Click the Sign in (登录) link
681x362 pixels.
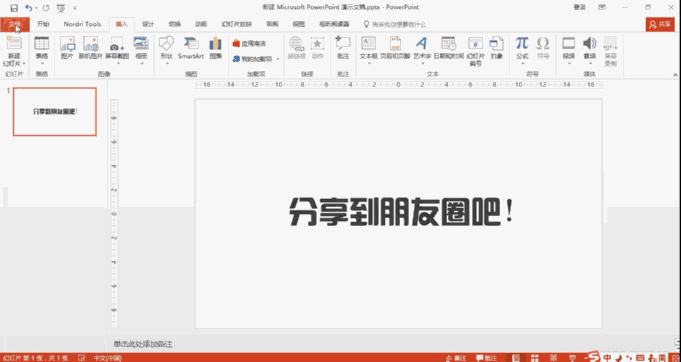[580, 7]
